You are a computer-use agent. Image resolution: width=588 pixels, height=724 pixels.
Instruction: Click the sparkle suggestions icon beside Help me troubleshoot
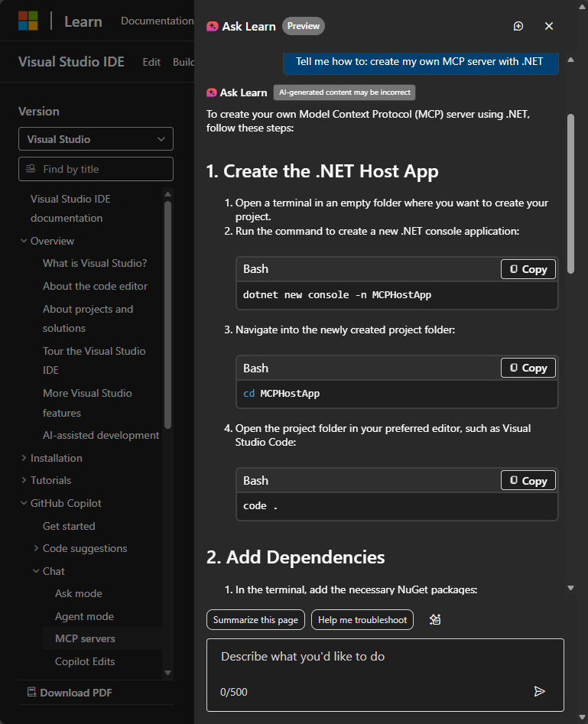(x=435, y=619)
